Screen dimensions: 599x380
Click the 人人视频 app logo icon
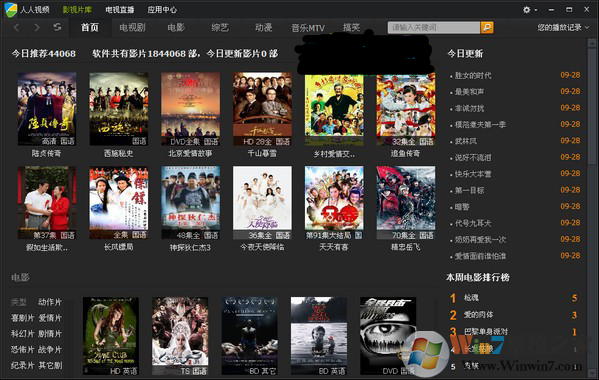(x=10, y=9)
